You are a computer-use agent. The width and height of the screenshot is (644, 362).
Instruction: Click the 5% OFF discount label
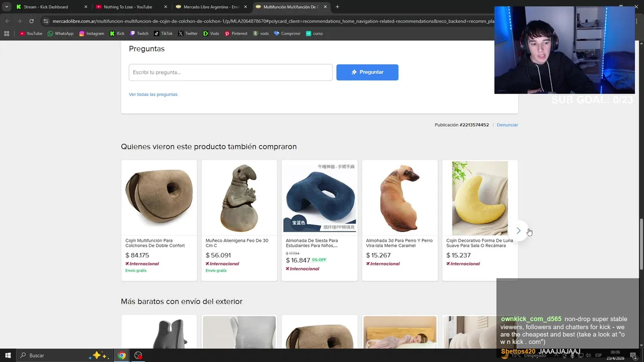319,260
